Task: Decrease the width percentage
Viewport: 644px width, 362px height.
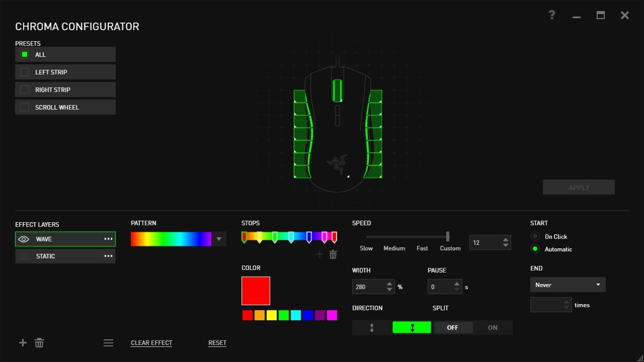Action: [x=389, y=290]
